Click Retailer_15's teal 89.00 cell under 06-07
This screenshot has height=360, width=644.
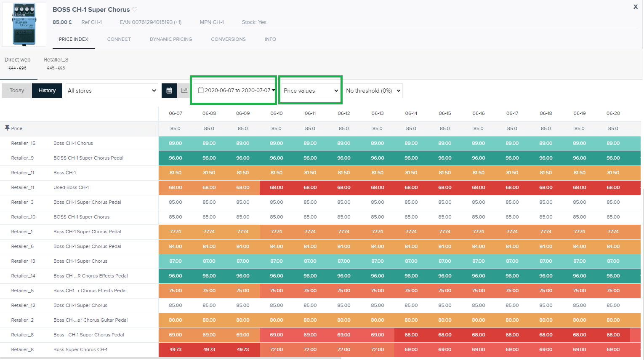[x=176, y=143]
